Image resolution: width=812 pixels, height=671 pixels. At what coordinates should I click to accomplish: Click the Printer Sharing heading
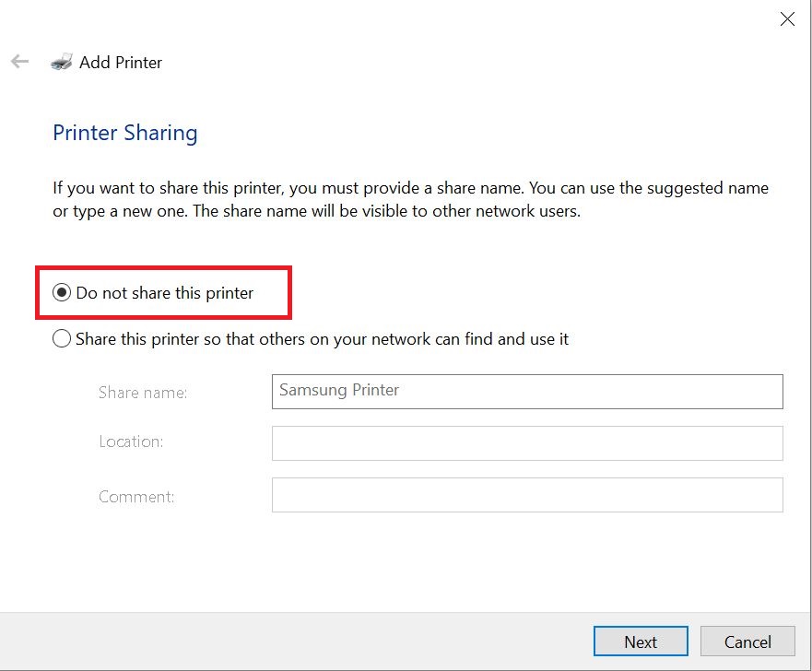click(125, 133)
